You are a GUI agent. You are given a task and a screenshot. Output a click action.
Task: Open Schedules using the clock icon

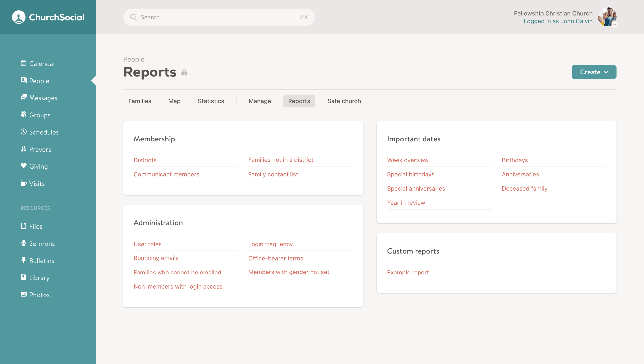[23, 132]
